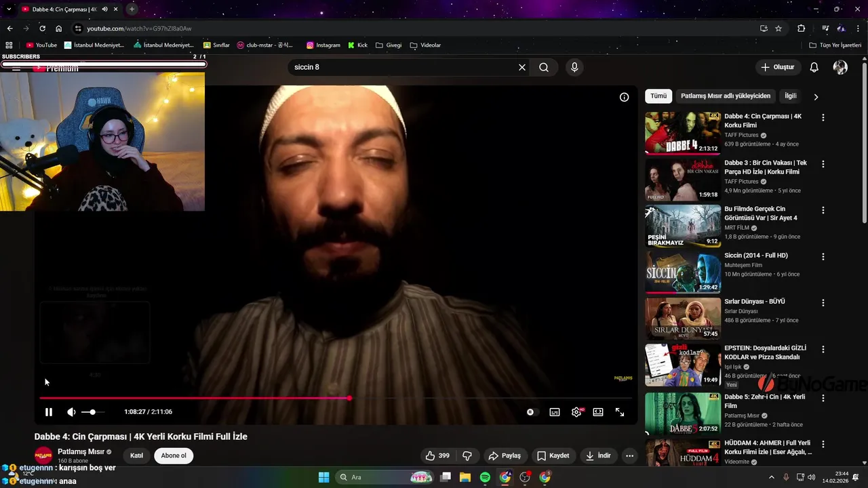The height and width of the screenshot is (488, 868).
Task: Open the Patlamış Mısır channel avatar
Action: [x=43, y=455]
